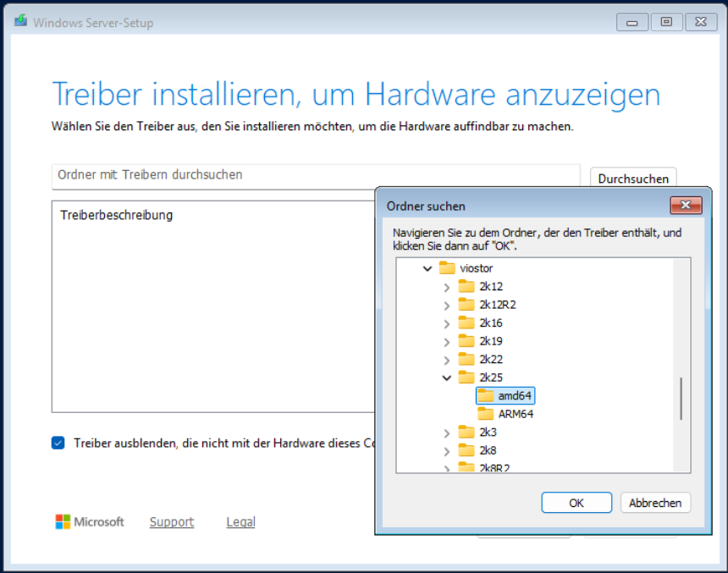Expand the 2k19 folder node
Screen dimensions: 728x573
coord(447,341)
